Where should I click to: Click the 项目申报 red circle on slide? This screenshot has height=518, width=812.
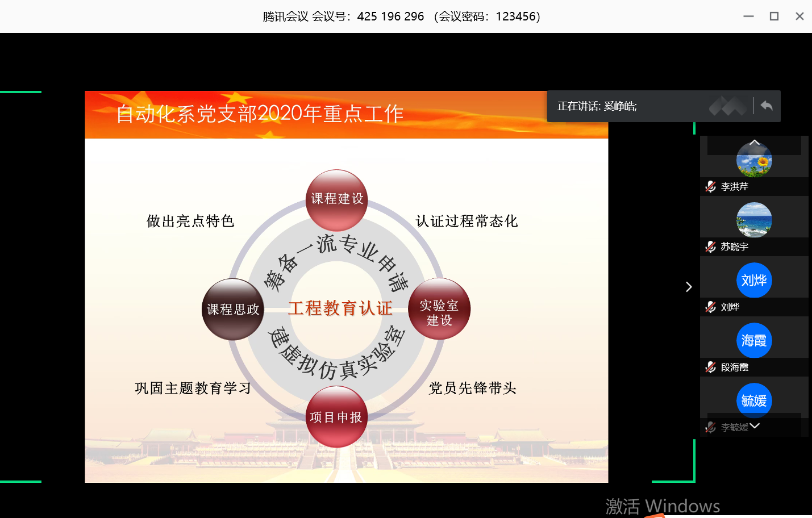336,417
